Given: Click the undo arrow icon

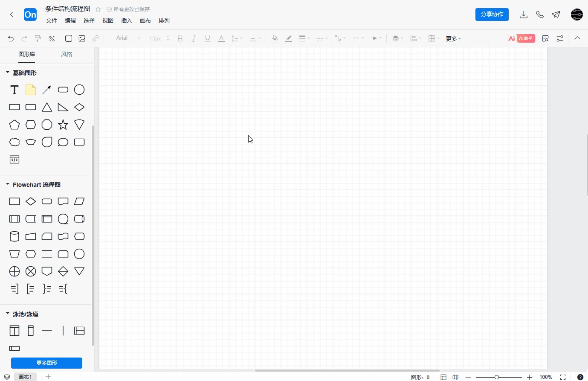Looking at the screenshot, I should click(11, 38).
